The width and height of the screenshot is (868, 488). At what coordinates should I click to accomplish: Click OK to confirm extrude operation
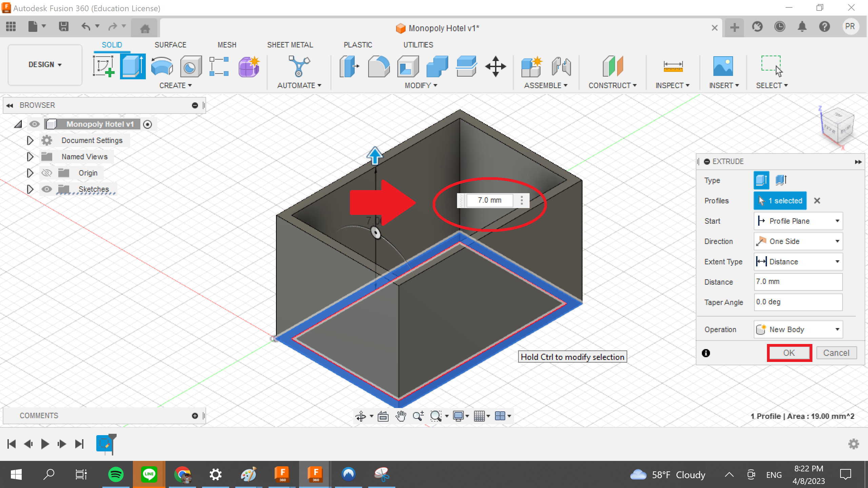pyautogui.click(x=789, y=352)
